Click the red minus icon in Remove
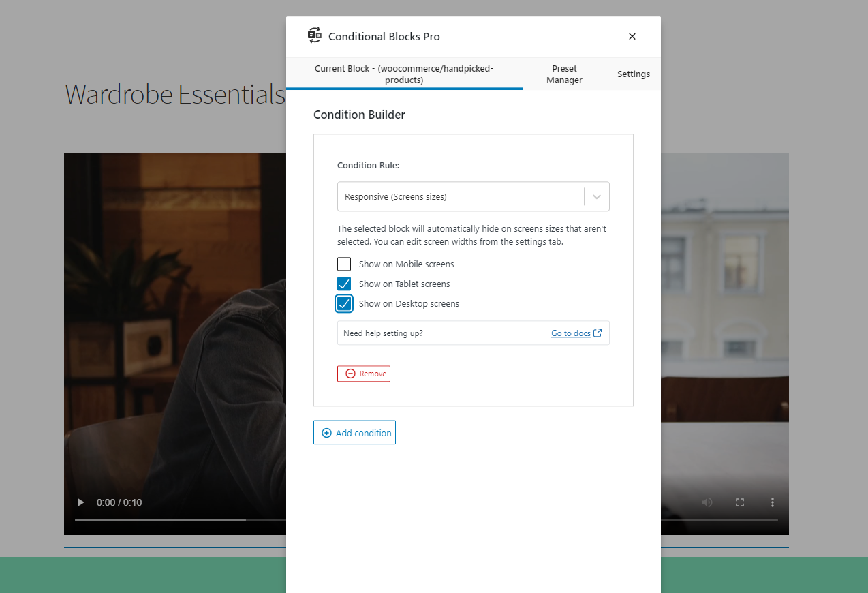868x593 pixels. pos(350,374)
